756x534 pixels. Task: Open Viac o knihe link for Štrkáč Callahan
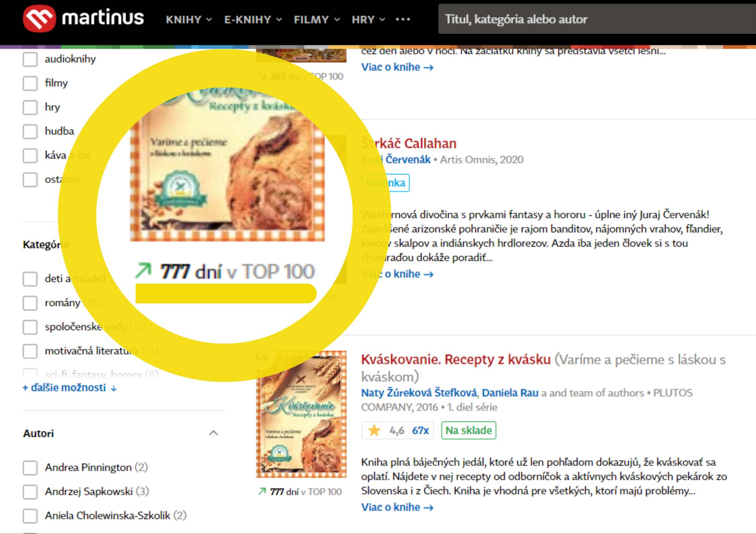[x=397, y=274]
